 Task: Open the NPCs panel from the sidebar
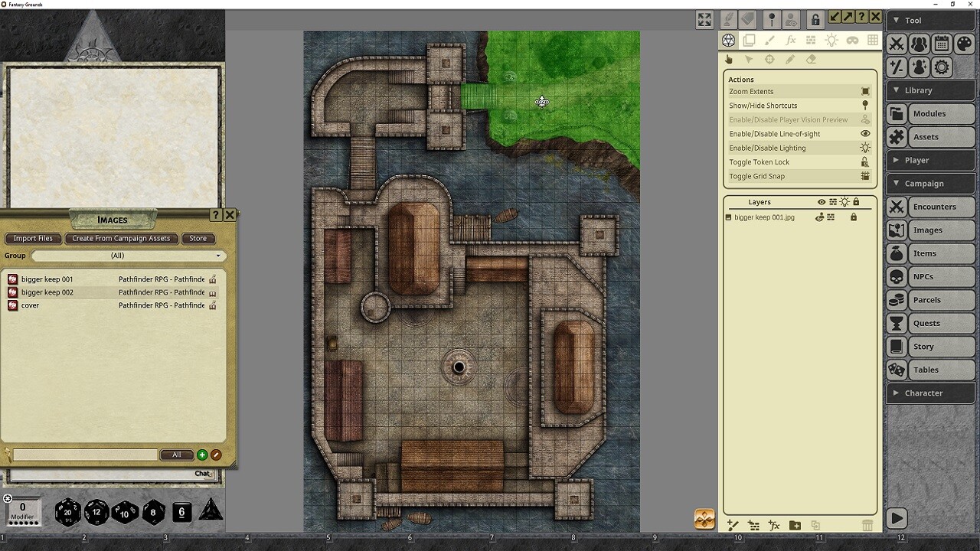929,276
